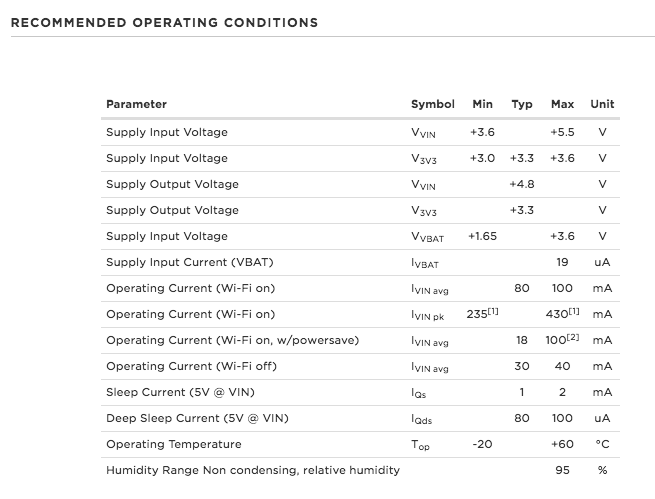Select the Operating Current (Wi-Fi off) label
Viewport: 655px width, 499px height.
pos(191,366)
